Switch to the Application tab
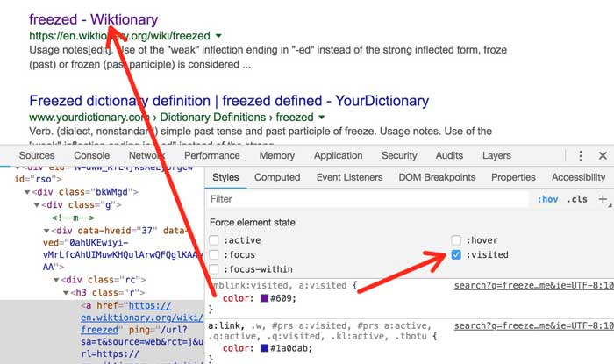614x364 pixels. (339, 155)
